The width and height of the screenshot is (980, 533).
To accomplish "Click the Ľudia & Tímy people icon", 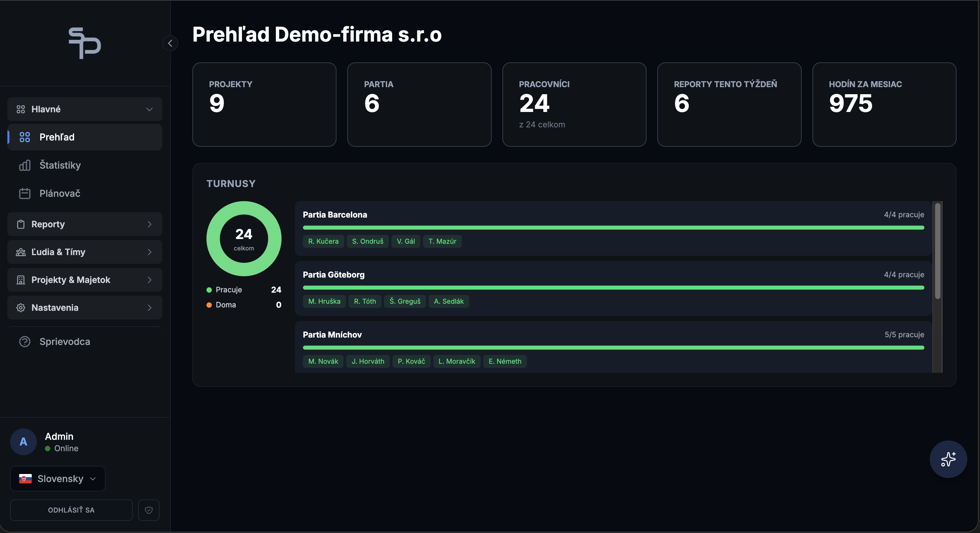I will point(20,252).
